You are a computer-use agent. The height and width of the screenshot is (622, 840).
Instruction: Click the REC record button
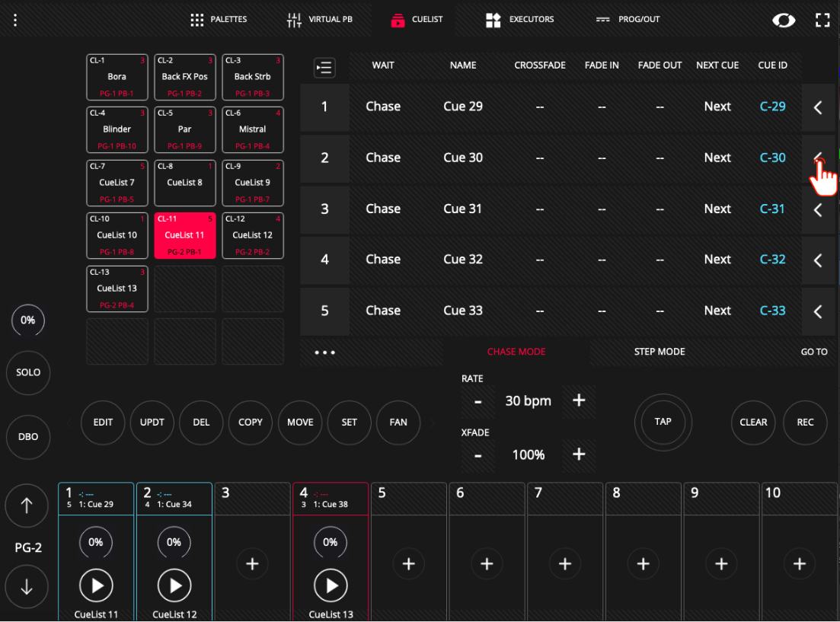(805, 423)
